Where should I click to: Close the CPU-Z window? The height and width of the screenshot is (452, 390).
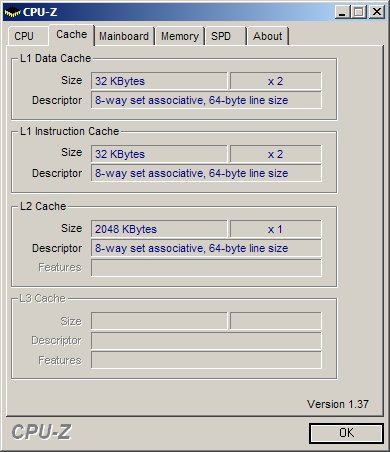(377, 12)
